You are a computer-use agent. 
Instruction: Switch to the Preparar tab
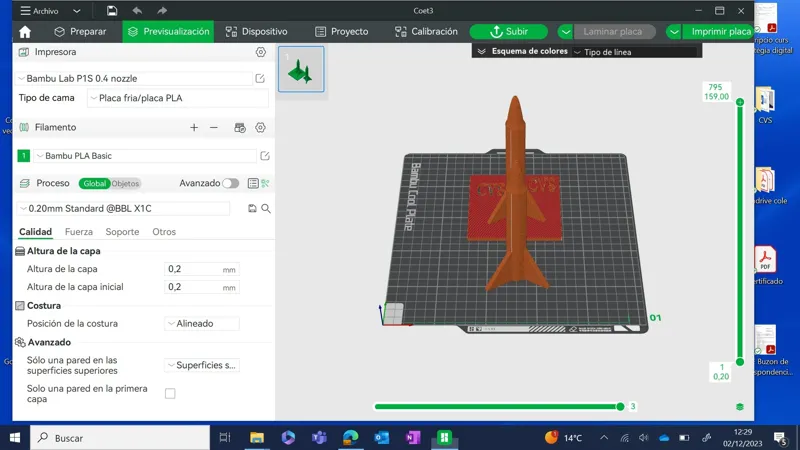80,32
